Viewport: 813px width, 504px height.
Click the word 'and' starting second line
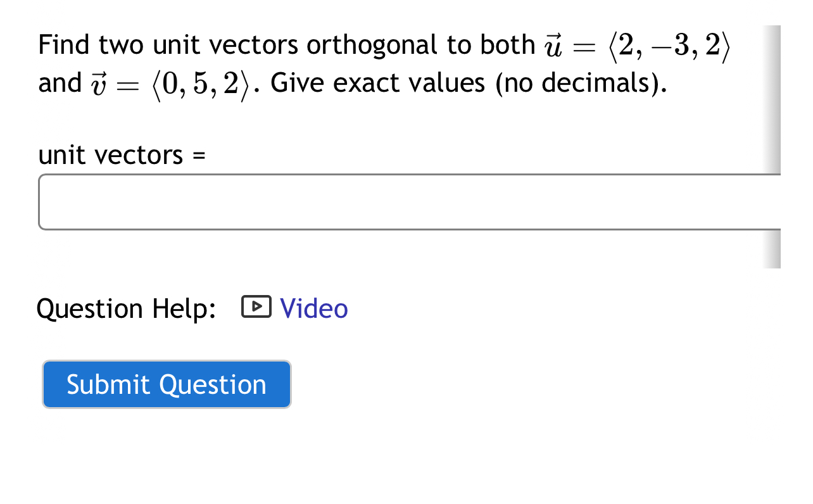click(60, 84)
